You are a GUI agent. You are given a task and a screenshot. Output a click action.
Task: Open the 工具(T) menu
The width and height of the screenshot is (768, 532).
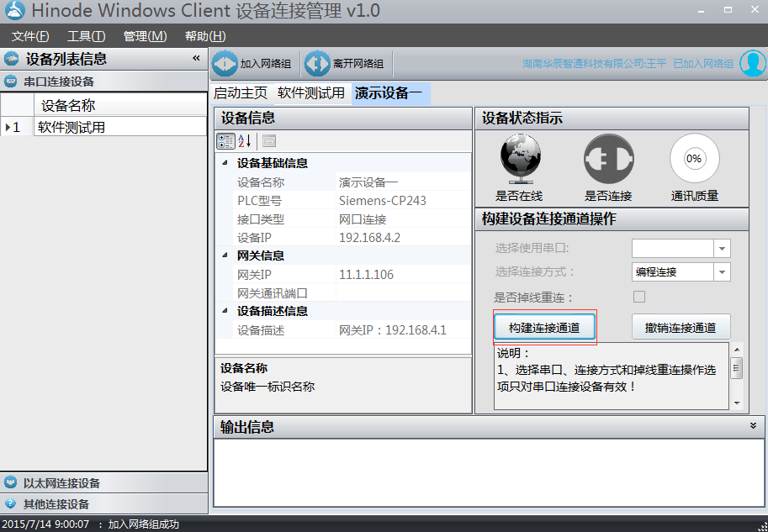coord(86,36)
